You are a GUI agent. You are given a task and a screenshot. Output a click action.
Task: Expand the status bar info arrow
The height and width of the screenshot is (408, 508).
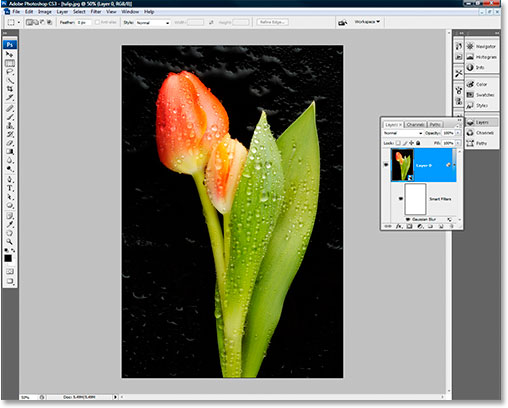pyautogui.click(x=115, y=397)
